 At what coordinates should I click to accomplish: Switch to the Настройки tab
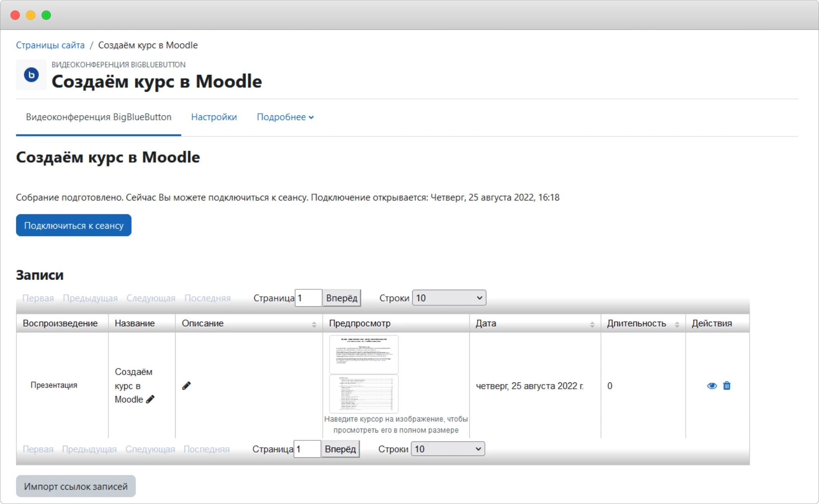click(214, 117)
